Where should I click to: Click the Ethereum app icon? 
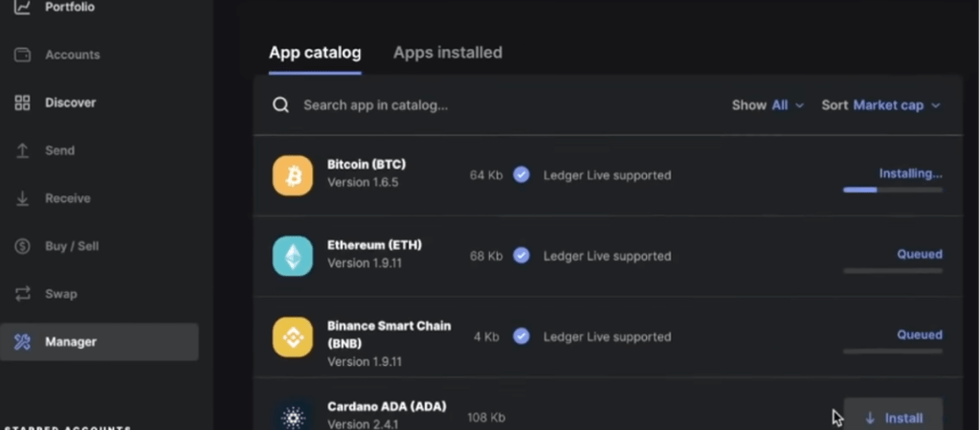[292, 256]
